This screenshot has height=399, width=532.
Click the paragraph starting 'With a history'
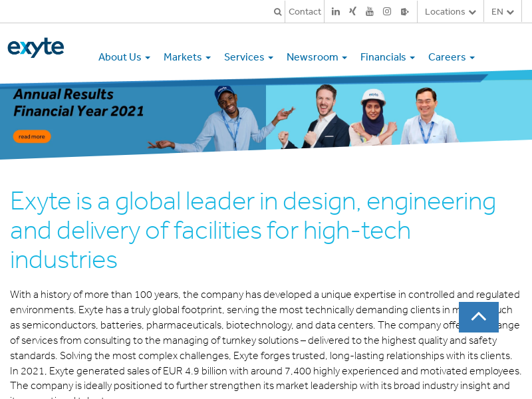point(265,344)
